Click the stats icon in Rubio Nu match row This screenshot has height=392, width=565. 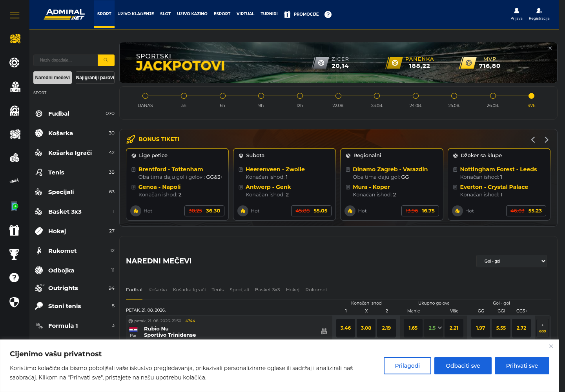click(x=324, y=331)
